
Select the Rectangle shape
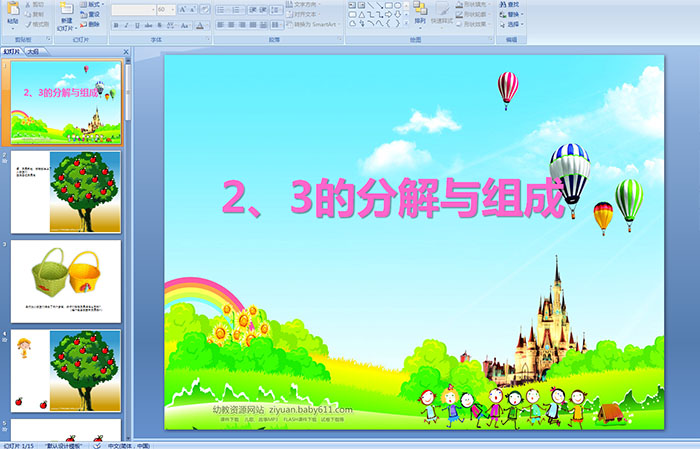[x=388, y=5]
